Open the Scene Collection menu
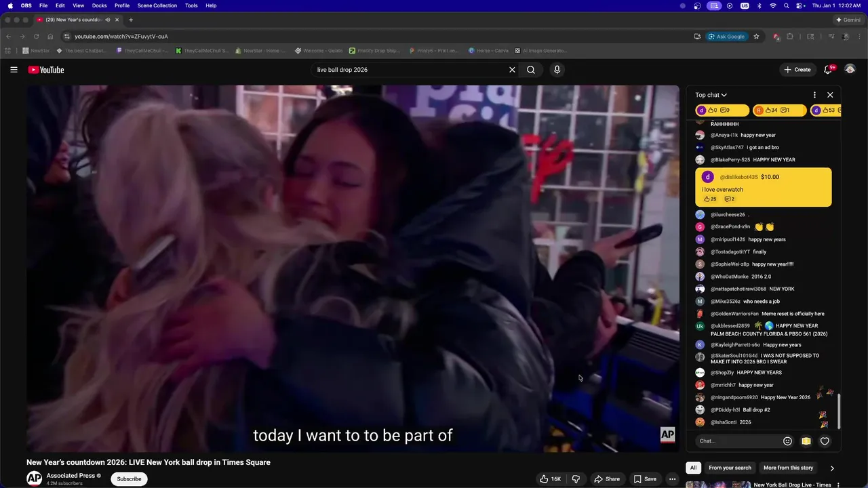 click(x=157, y=5)
